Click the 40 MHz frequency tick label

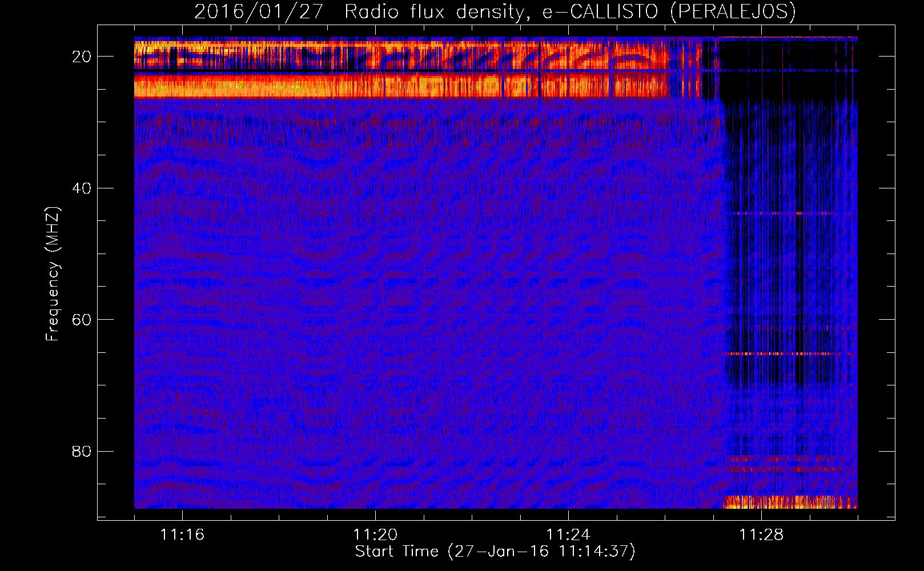[x=82, y=188]
